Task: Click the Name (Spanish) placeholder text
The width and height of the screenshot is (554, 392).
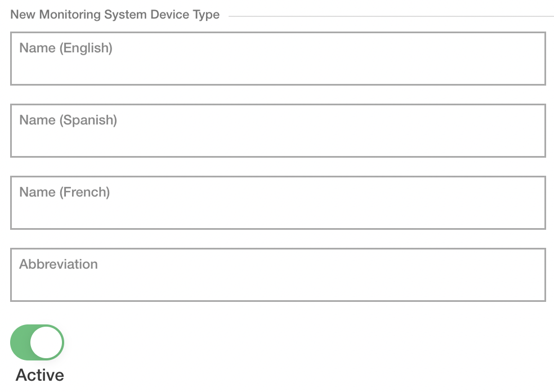Action: pyautogui.click(x=68, y=121)
